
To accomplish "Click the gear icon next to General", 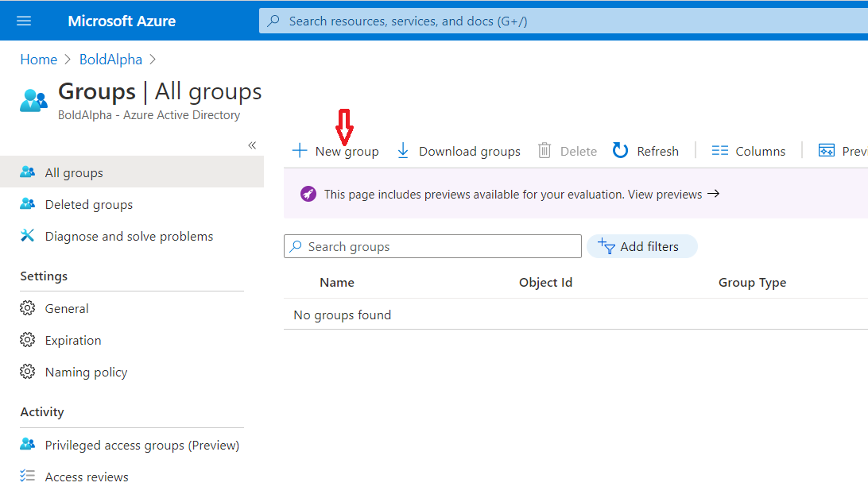I will 27,307.
